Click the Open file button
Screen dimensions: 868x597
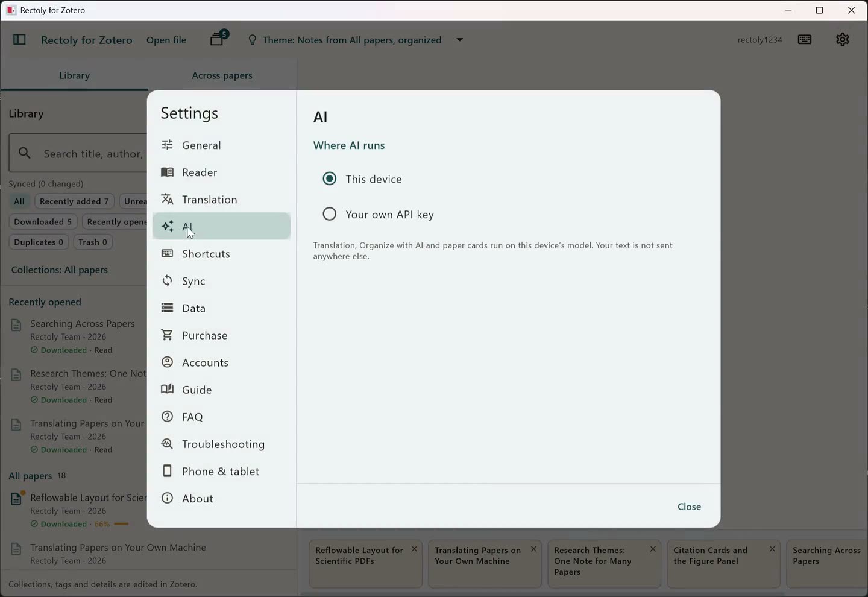(166, 40)
